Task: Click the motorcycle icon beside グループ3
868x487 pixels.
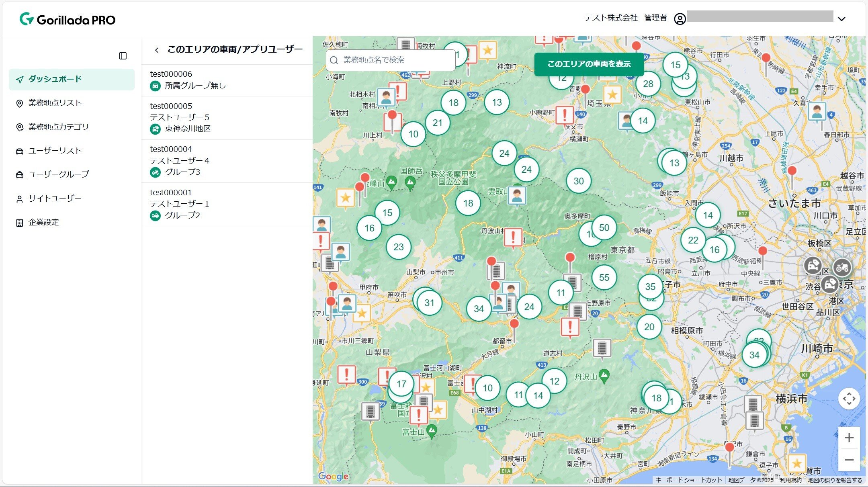Action: click(x=155, y=172)
